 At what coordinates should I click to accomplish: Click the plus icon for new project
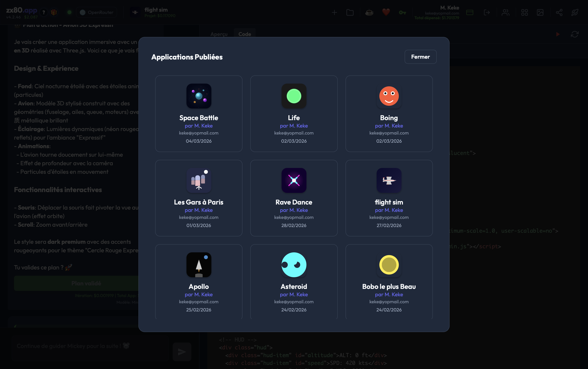[x=334, y=12]
